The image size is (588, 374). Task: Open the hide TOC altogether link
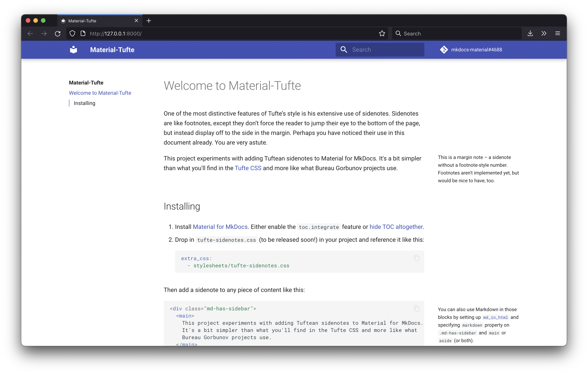[x=396, y=227]
